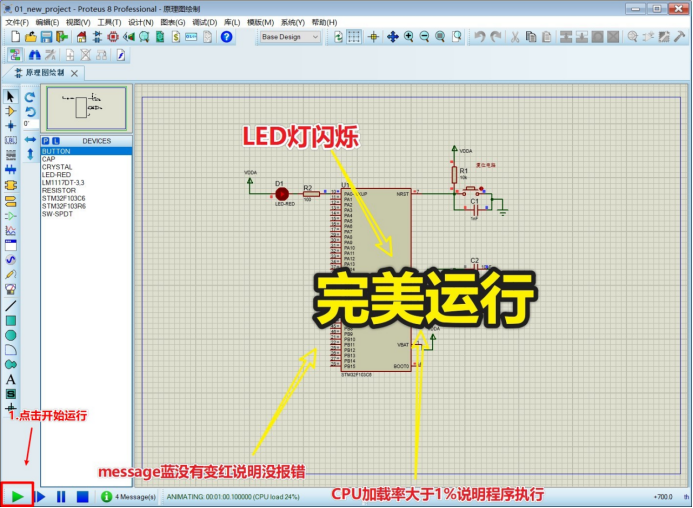Select the Junction Dot mode tool
693x508 pixels.
(x=11, y=126)
